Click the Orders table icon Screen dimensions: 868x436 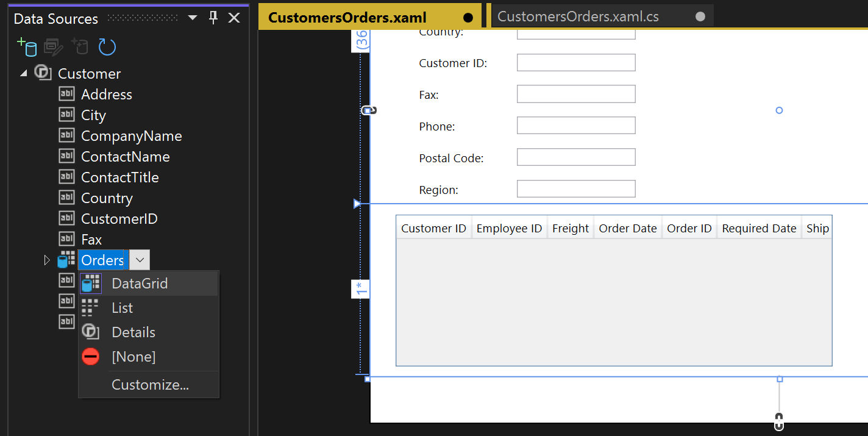click(66, 259)
